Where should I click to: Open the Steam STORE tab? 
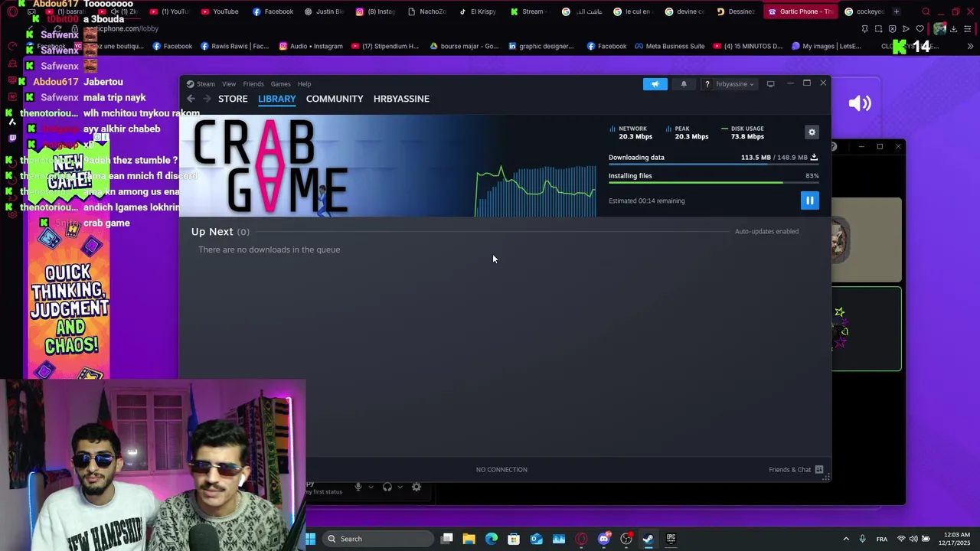click(233, 99)
